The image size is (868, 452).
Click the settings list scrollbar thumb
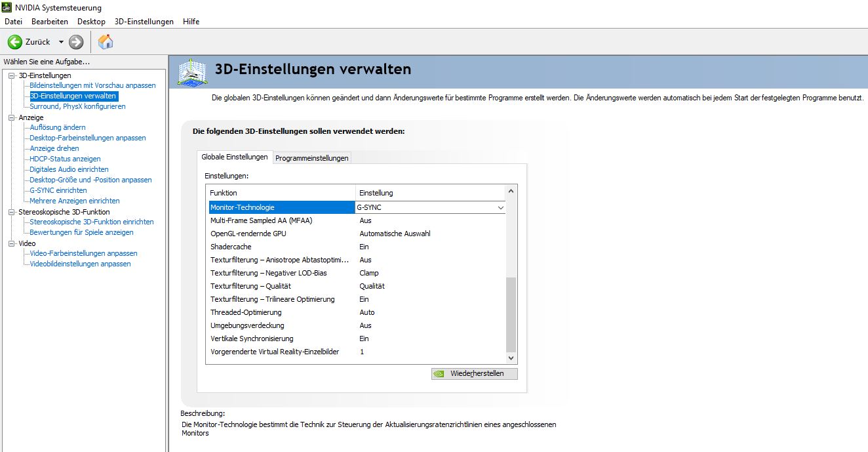pos(511,315)
